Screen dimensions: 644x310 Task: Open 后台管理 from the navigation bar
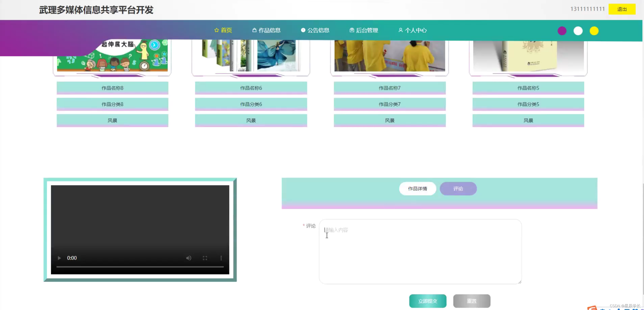coord(364,30)
